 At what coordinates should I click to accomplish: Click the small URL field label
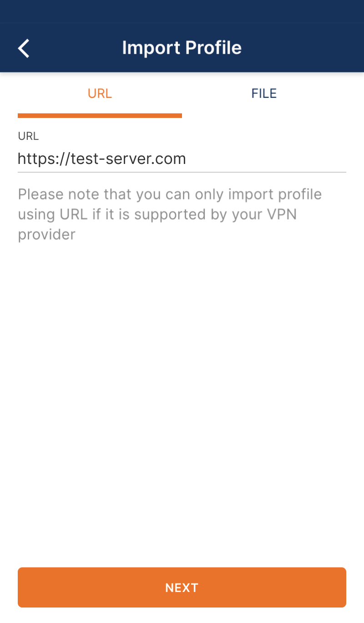[28, 136]
